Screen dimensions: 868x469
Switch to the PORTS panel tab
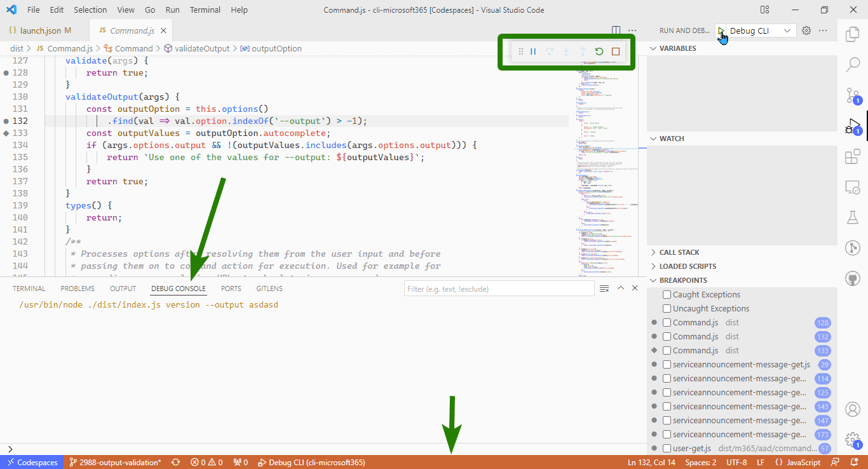click(x=231, y=289)
